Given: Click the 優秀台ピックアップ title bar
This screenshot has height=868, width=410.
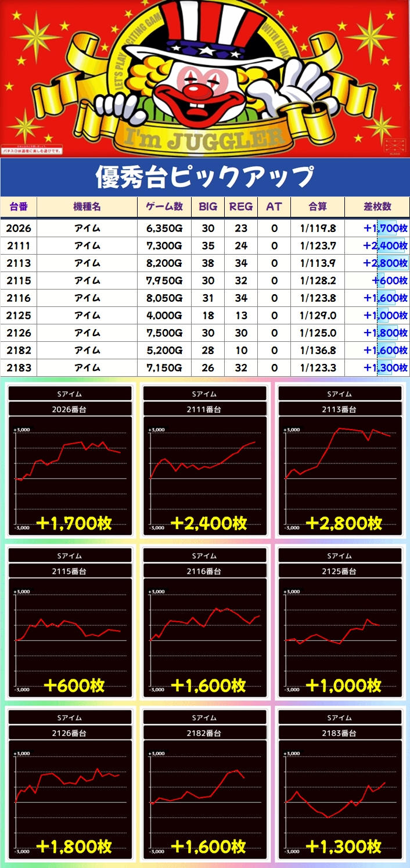Looking at the screenshot, I should tap(205, 177).
